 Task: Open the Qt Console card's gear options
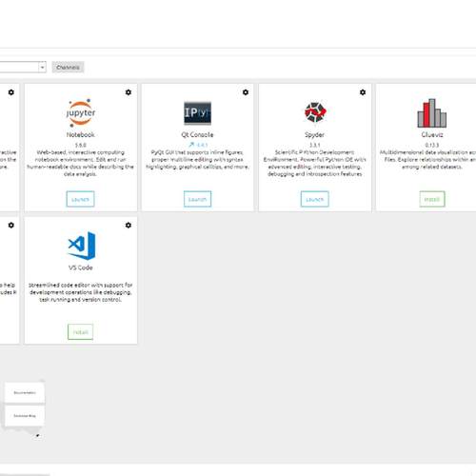click(246, 92)
